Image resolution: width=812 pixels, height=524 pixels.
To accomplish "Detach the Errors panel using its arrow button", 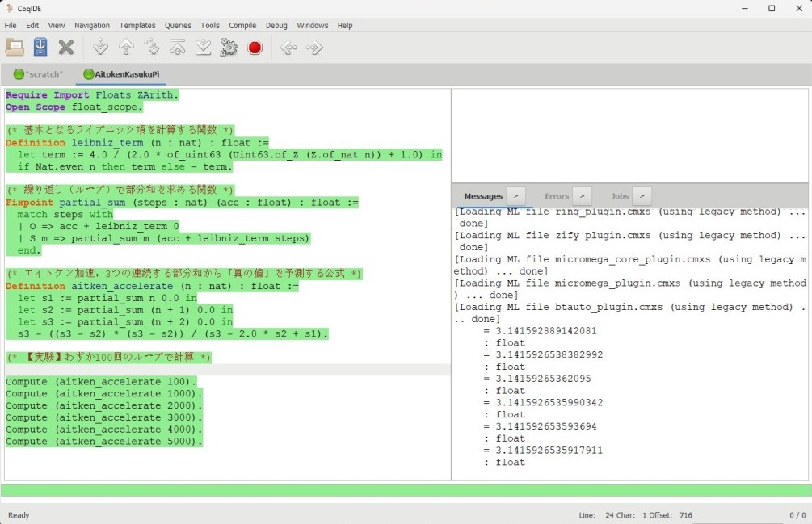I will point(582,195).
